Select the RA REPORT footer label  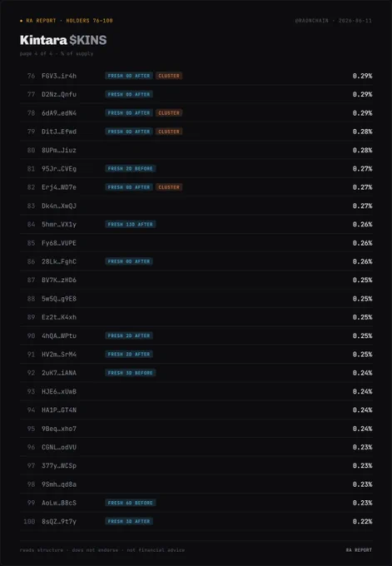pos(359,550)
